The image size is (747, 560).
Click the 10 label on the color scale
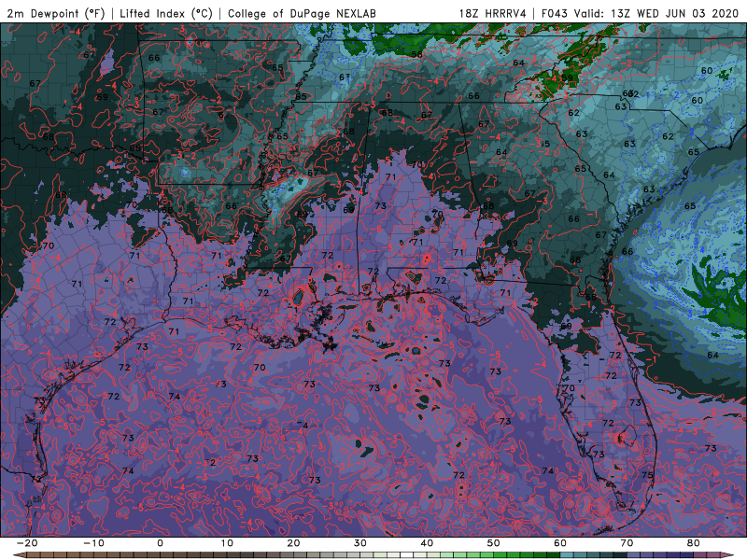click(227, 543)
